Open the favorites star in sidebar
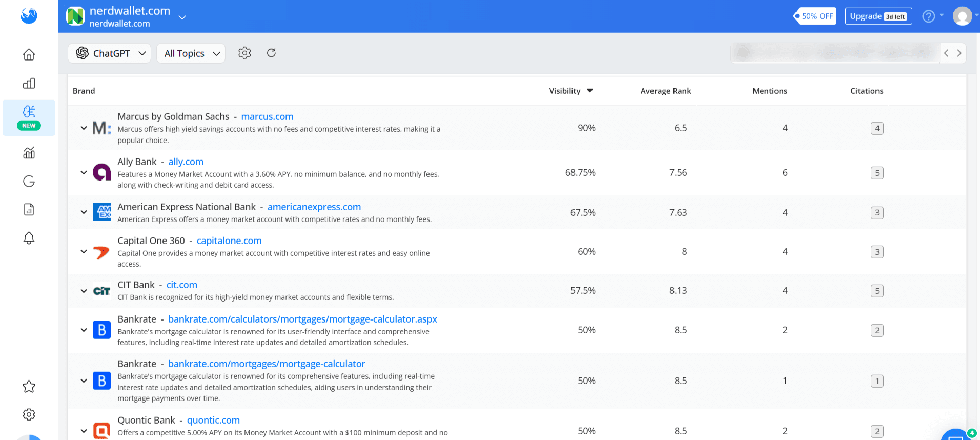This screenshot has width=980, height=440. [x=29, y=386]
